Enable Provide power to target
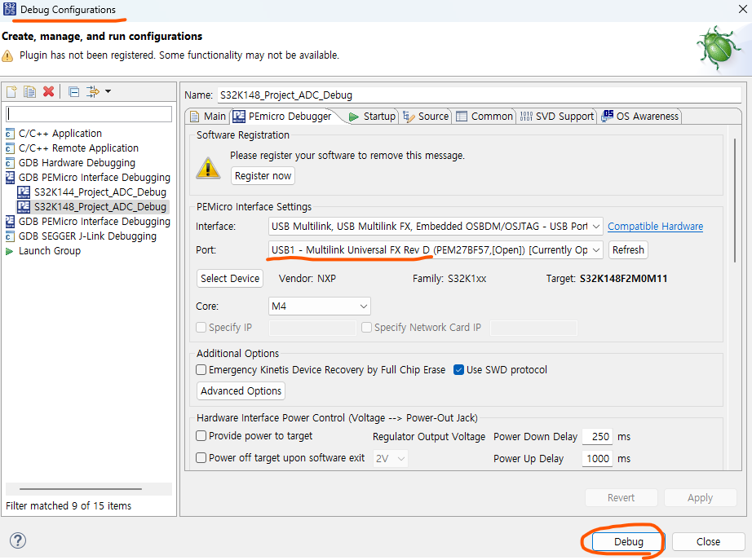This screenshot has height=560, width=752. point(201,436)
